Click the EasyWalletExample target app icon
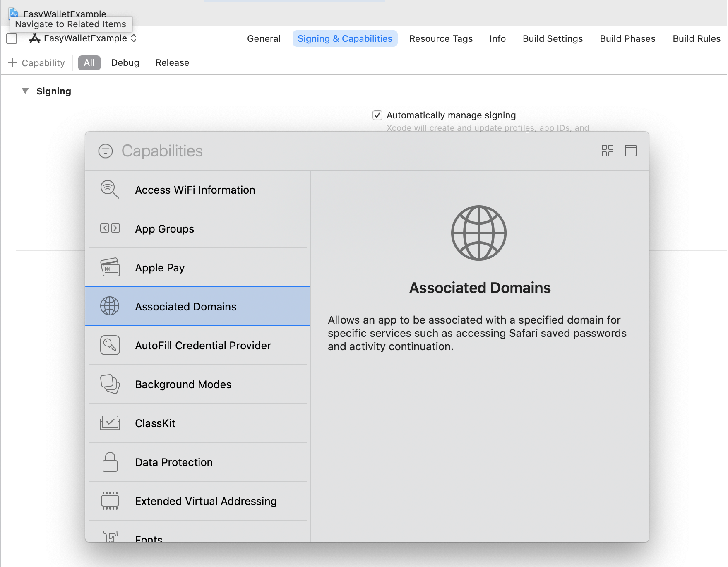This screenshot has height=567, width=728. click(x=35, y=38)
